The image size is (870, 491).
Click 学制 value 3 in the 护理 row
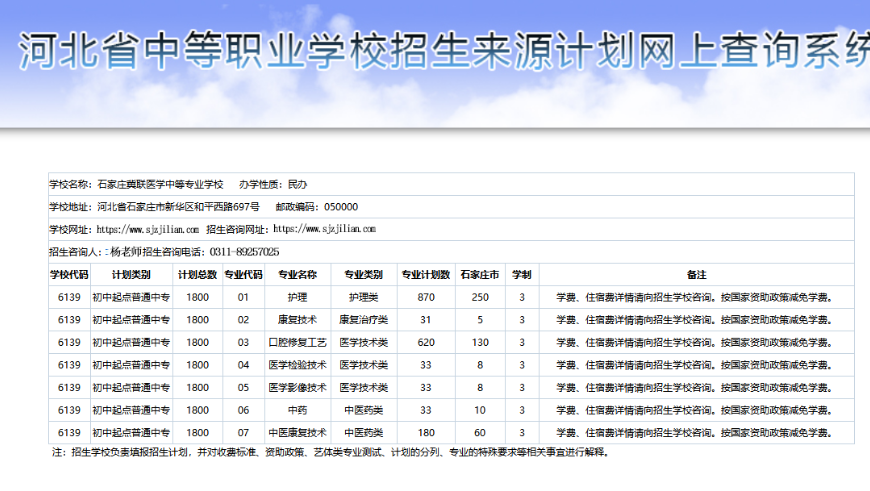pos(522,297)
